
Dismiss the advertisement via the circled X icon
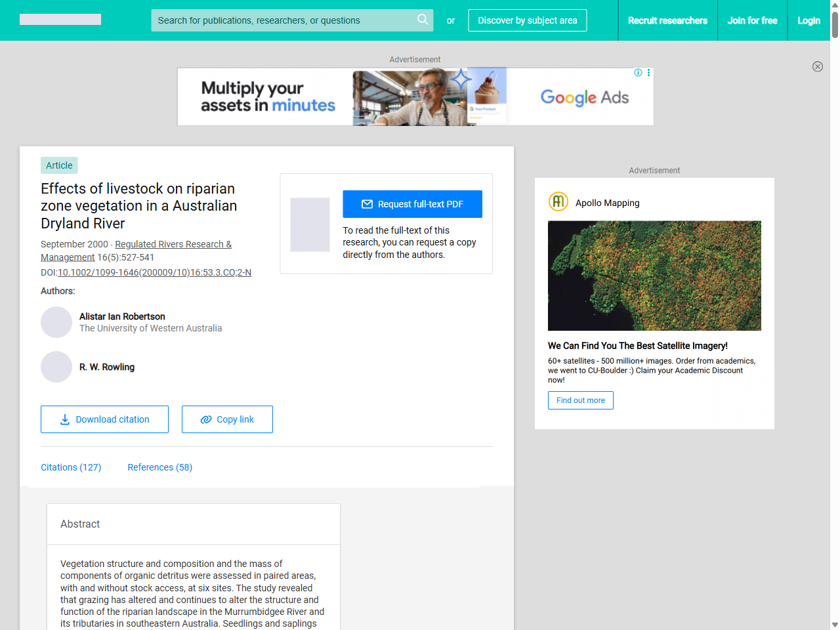pyautogui.click(x=818, y=66)
